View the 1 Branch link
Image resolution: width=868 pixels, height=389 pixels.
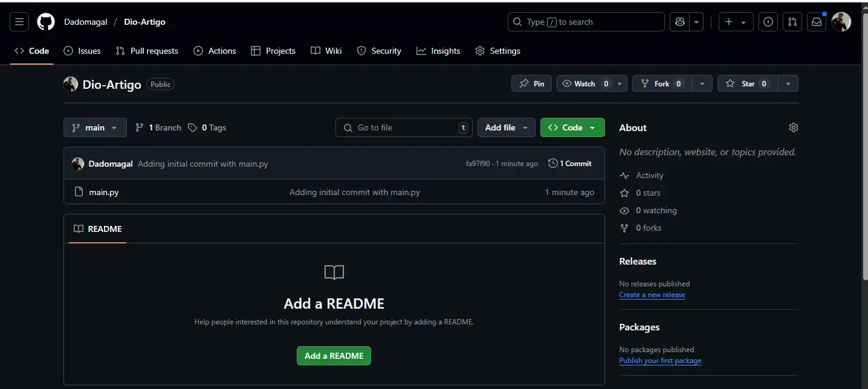[158, 127]
